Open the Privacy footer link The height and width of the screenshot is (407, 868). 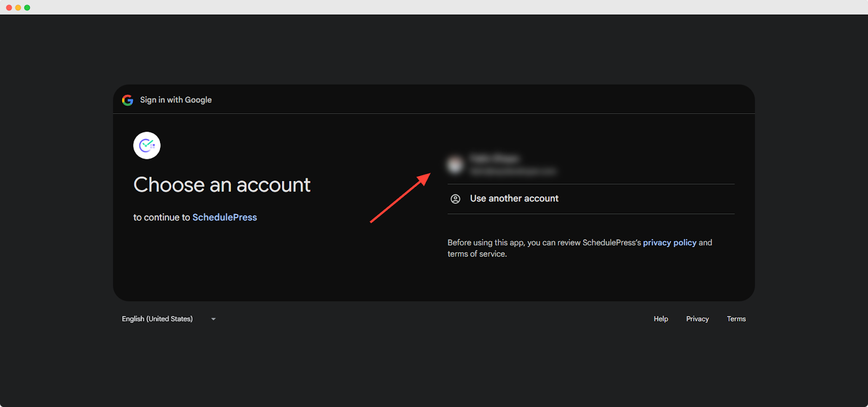click(x=697, y=319)
